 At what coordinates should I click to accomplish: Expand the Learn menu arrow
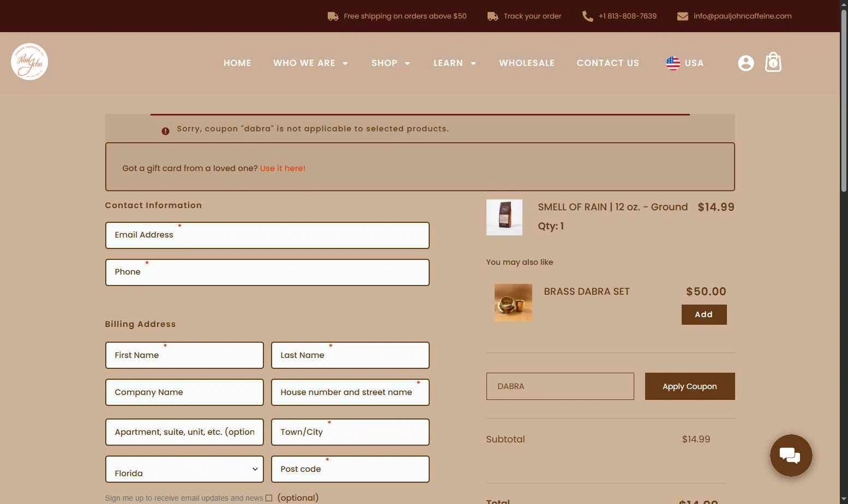pyautogui.click(x=473, y=64)
